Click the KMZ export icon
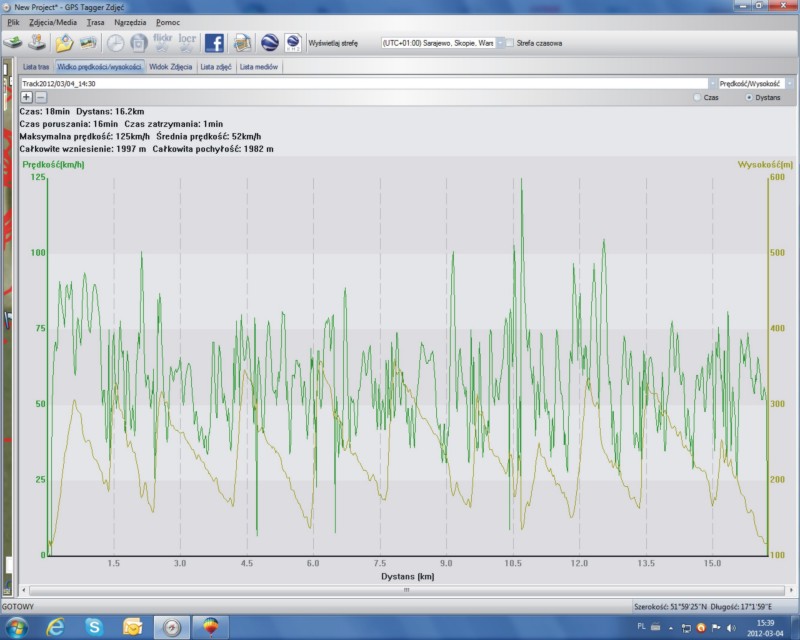This screenshot has height=640, width=800. click(293, 43)
